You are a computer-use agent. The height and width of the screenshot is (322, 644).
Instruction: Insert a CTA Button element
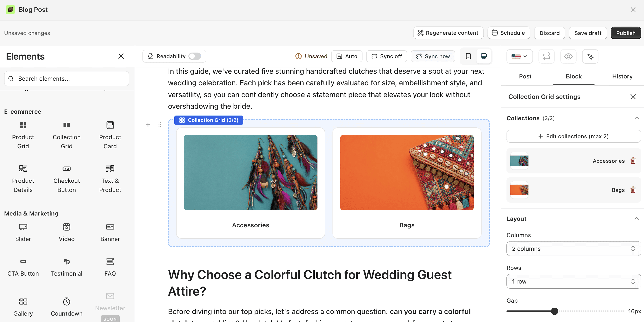[x=23, y=267]
